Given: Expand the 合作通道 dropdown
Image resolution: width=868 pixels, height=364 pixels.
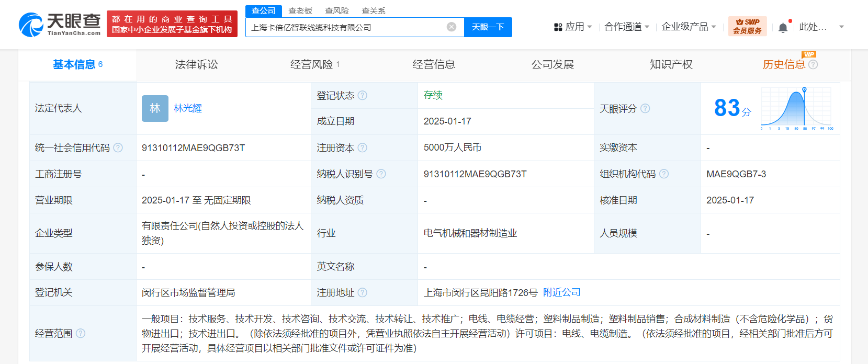Looking at the screenshot, I should click(x=627, y=27).
